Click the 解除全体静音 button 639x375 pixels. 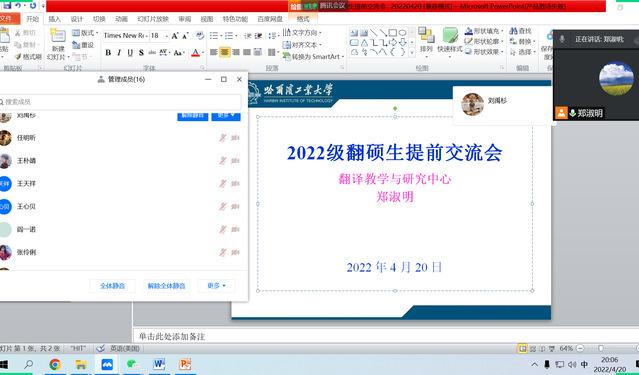coord(166,286)
